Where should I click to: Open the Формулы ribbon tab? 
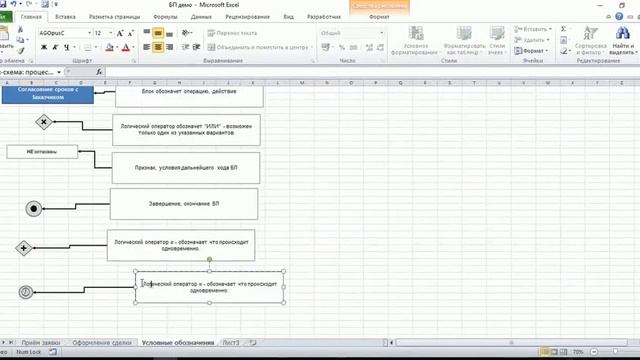click(x=165, y=17)
